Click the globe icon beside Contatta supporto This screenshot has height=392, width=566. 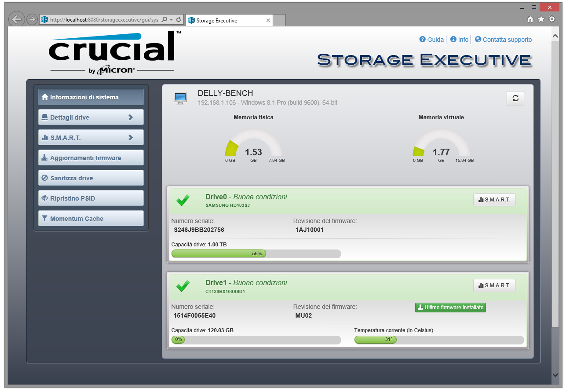tap(478, 39)
